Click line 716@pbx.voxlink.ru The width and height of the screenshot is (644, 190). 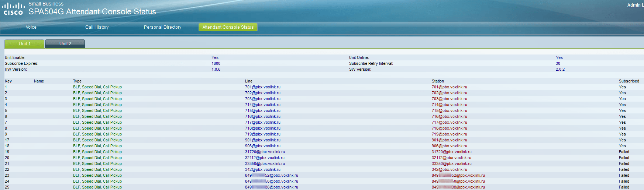(x=263, y=116)
